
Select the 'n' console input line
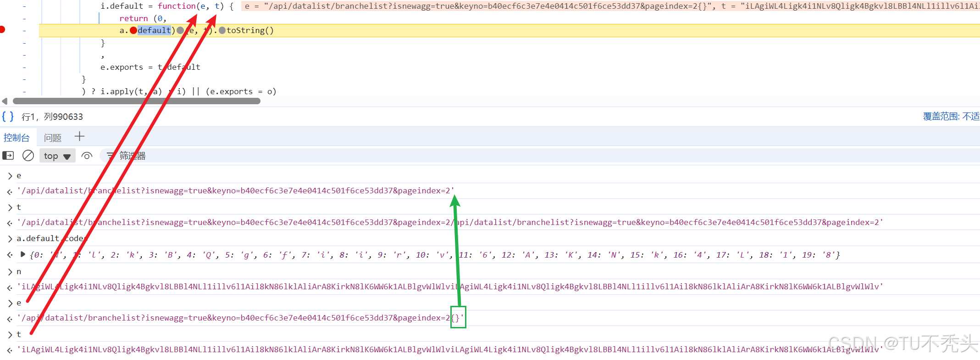(x=19, y=271)
